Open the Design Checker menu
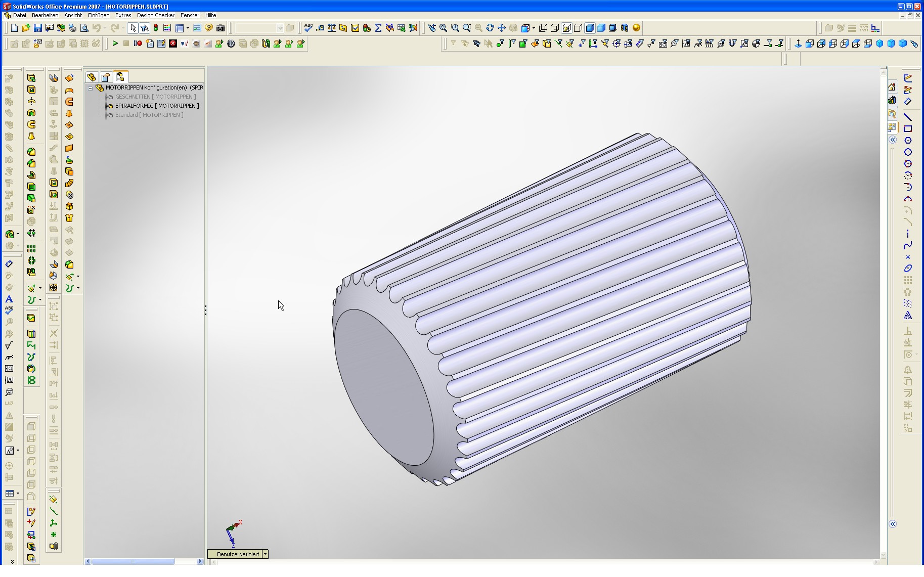 point(156,15)
